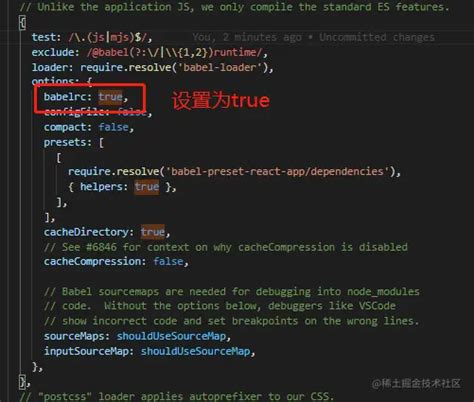Click the closing curly bracket before postcss comment
The height and width of the screenshot is (402, 474).
point(22,381)
